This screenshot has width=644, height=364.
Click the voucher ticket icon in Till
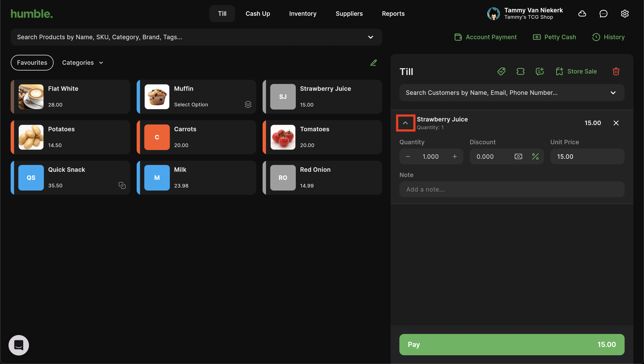coord(520,72)
